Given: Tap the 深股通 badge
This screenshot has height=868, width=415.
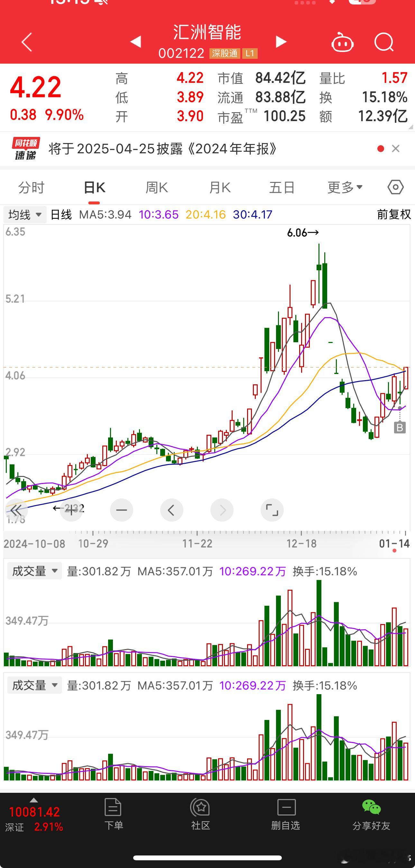Looking at the screenshot, I should point(225,53).
